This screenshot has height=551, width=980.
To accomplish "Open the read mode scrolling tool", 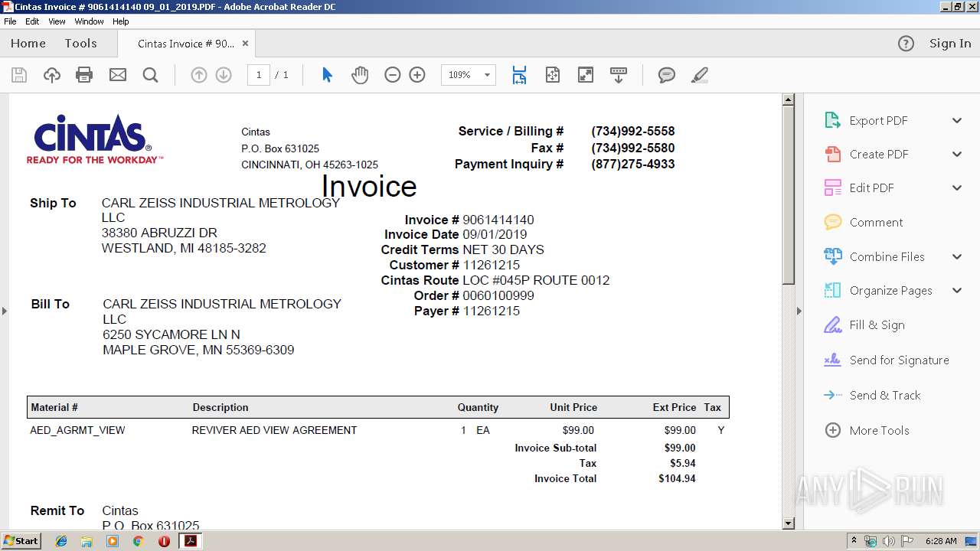I will tap(619, 75).
